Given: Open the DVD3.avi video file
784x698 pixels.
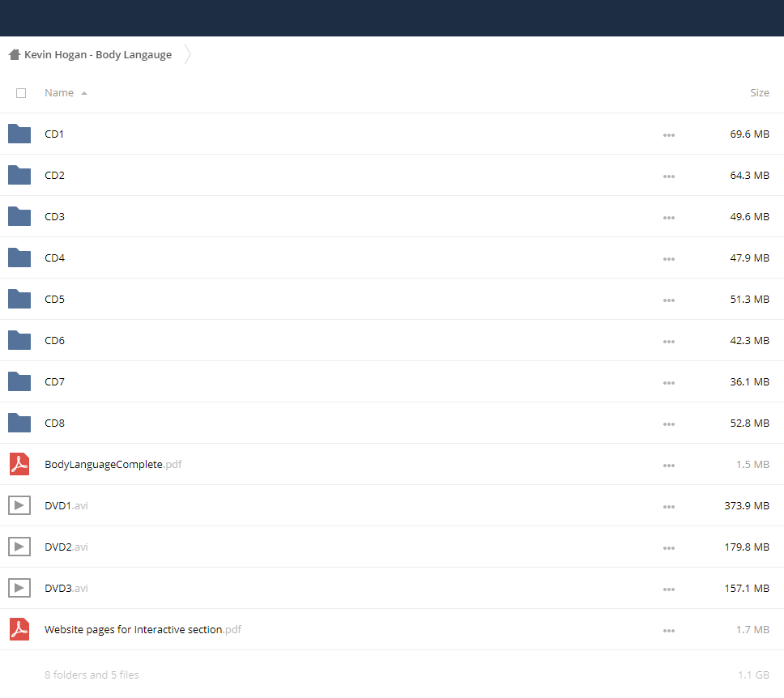Looking at the screenshot, I should click(x=66, y=588).
